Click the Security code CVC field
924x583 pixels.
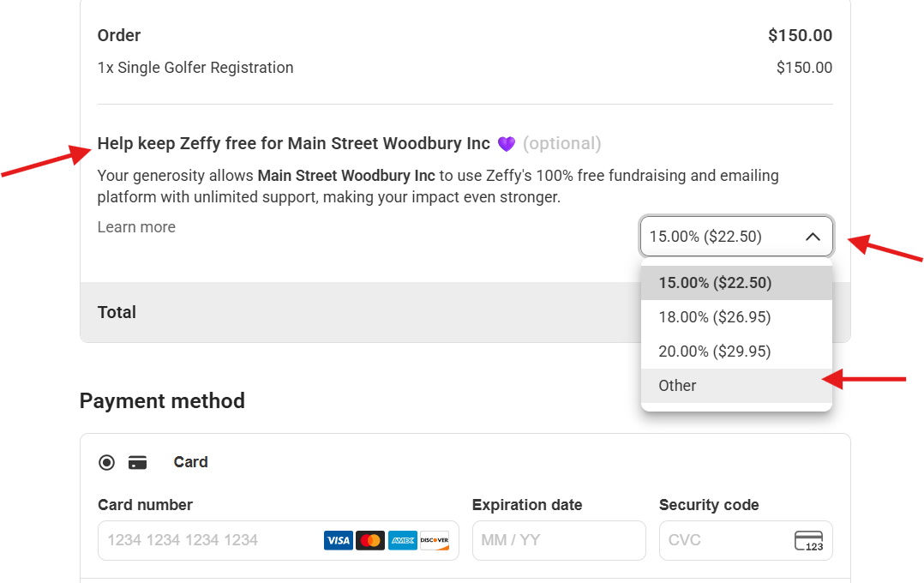(x=746, y=540)
